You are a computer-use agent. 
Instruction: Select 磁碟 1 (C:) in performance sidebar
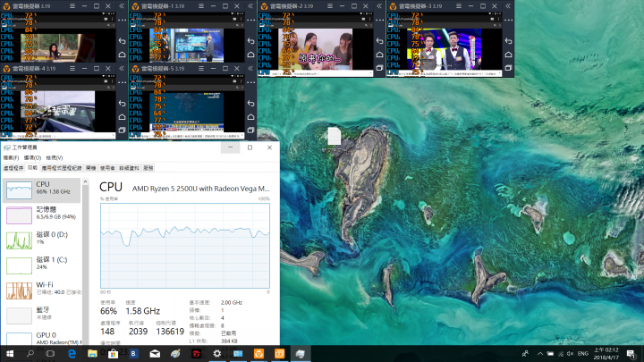[x=41, y=265]
